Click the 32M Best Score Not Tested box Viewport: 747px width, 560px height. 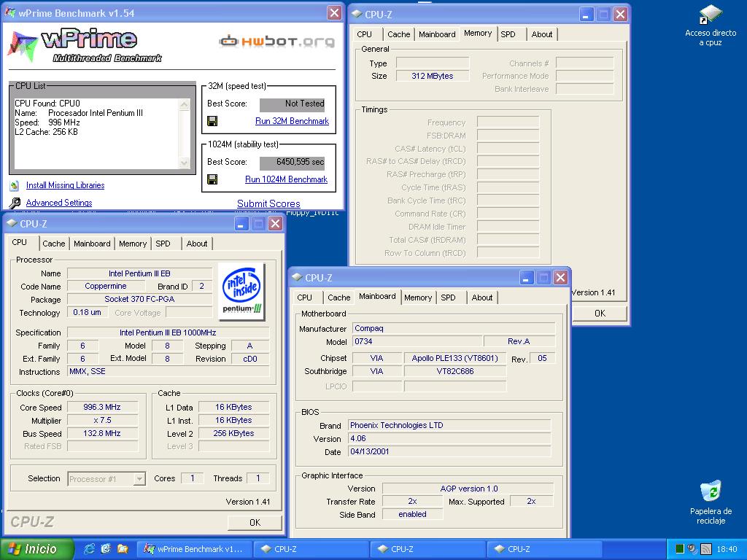292,104
